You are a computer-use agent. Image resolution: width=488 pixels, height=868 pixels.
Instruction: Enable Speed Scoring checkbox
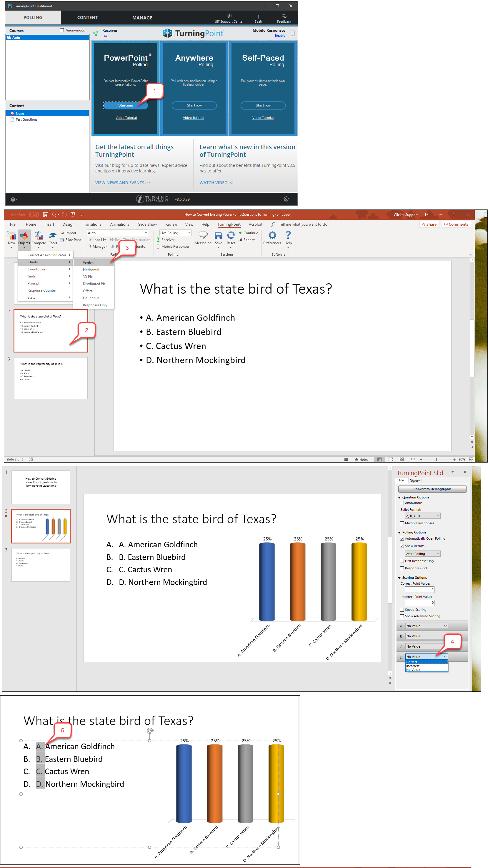(402, 610)
